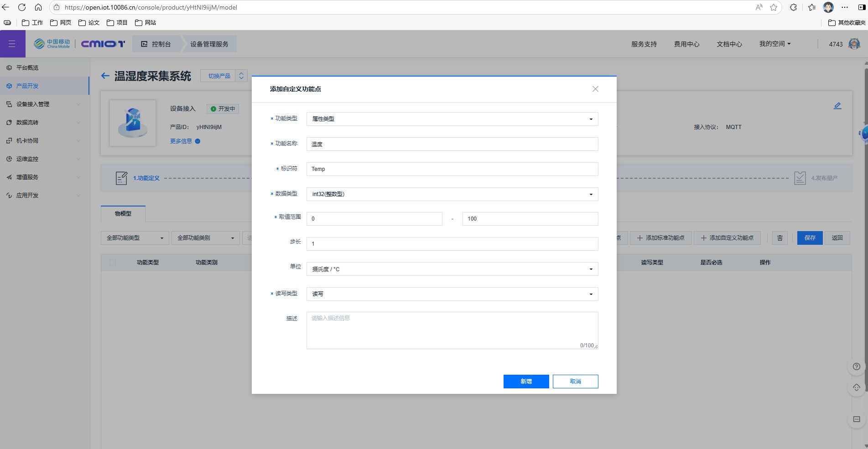Open the 数据类型 dropdown
The width and height of the screenshot is (868, 449).
click(x=452, y=194)
